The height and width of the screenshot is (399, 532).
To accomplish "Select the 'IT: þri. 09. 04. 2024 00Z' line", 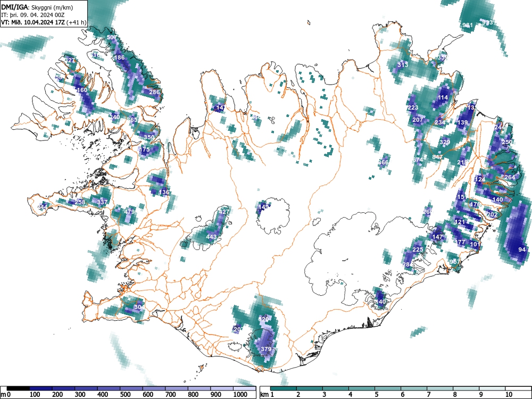I will pyautogui.click(x=33, y=15).
